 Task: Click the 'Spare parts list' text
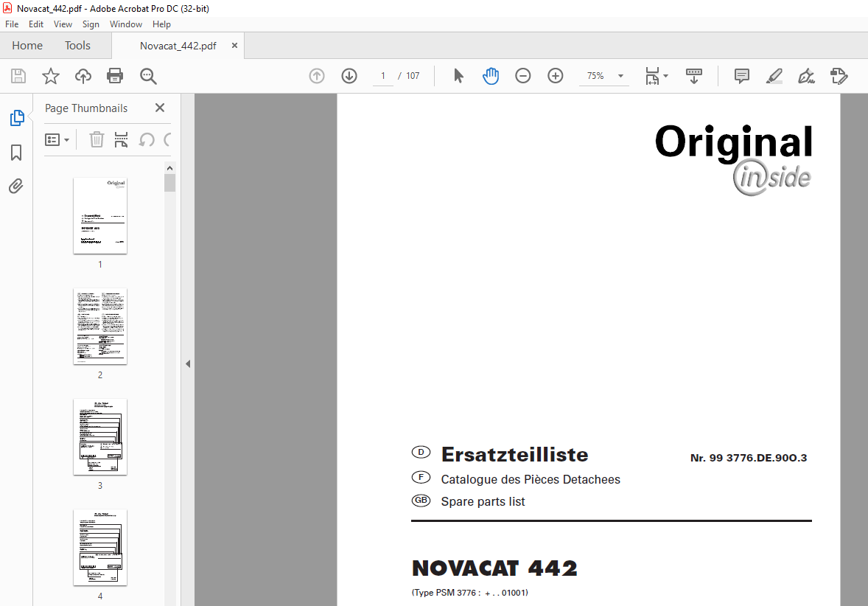(483, 501)
